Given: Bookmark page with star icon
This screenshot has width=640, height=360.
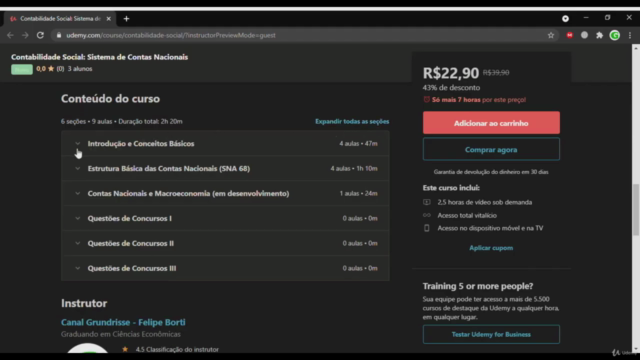Looking at the screenshot, I should click(x=551, y=36).
